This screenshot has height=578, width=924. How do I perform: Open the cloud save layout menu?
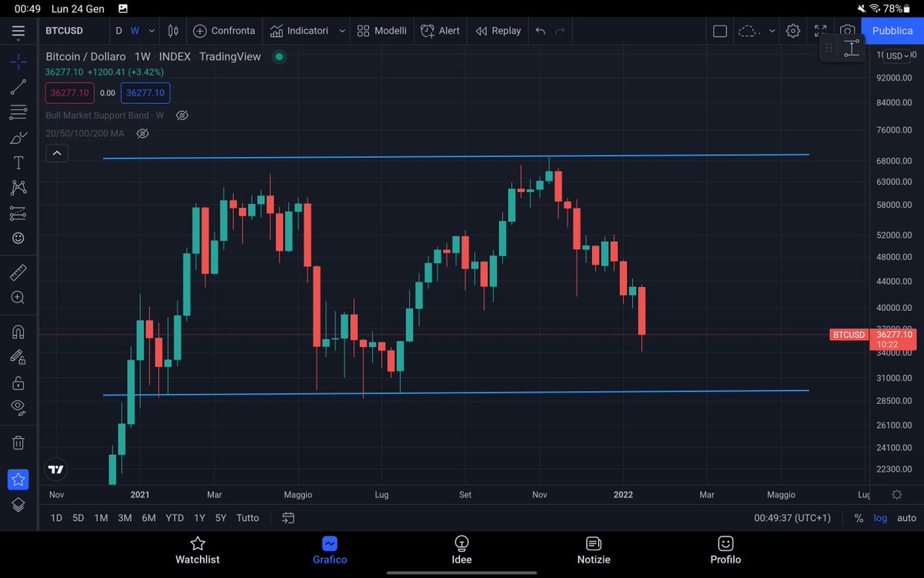click(749, 32)
